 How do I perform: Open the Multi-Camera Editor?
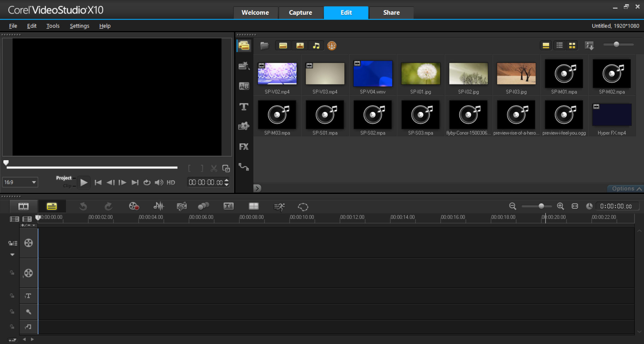click(254, 206)
